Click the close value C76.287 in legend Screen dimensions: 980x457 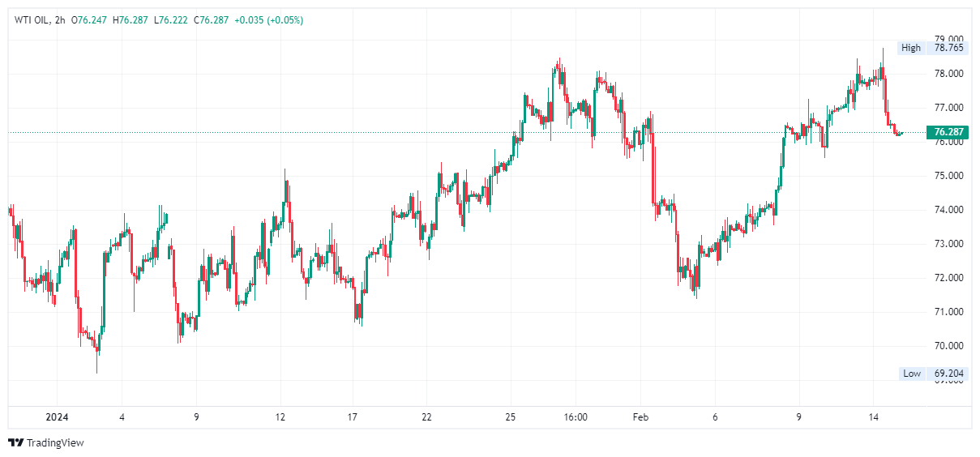212,20
